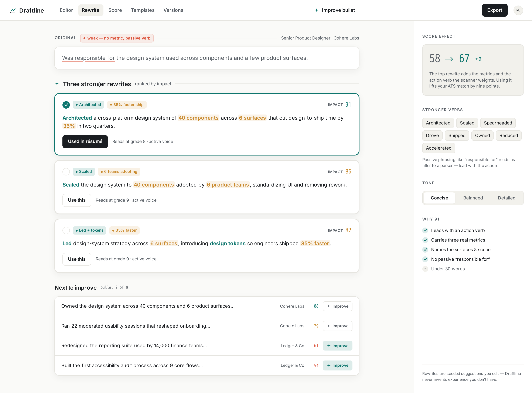Click the highlighted 40 components in the Architected rewrite

tap(198, 118)
